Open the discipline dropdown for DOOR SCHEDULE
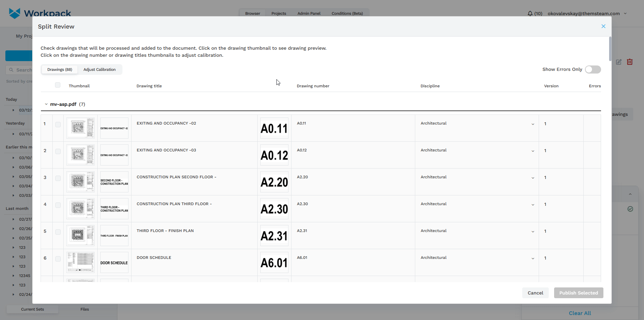 click(x=533, y=259)
